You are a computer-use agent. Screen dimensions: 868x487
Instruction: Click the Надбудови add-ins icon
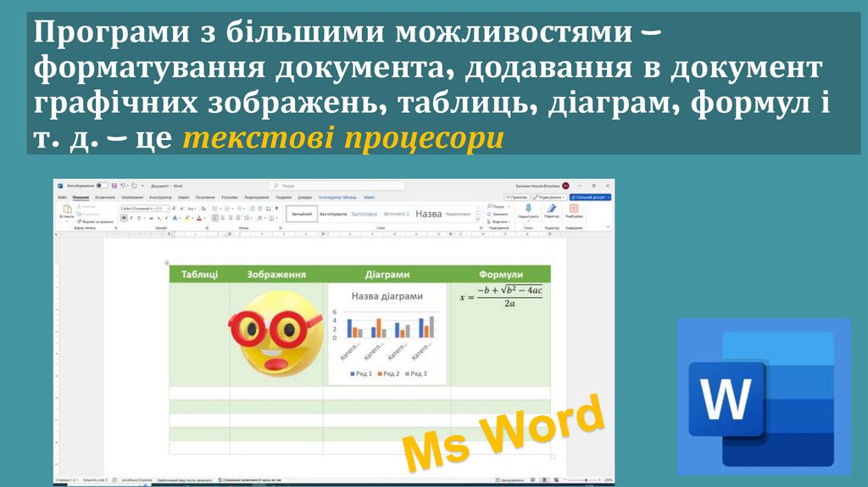click(574, 209)
